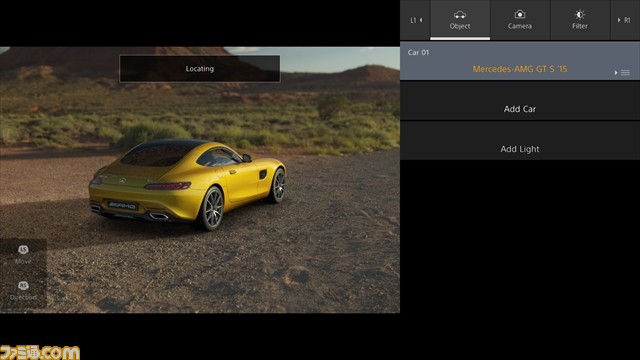Click the Car 01 heading label
This screenshot has height=360, width=640.
(418, 52)
